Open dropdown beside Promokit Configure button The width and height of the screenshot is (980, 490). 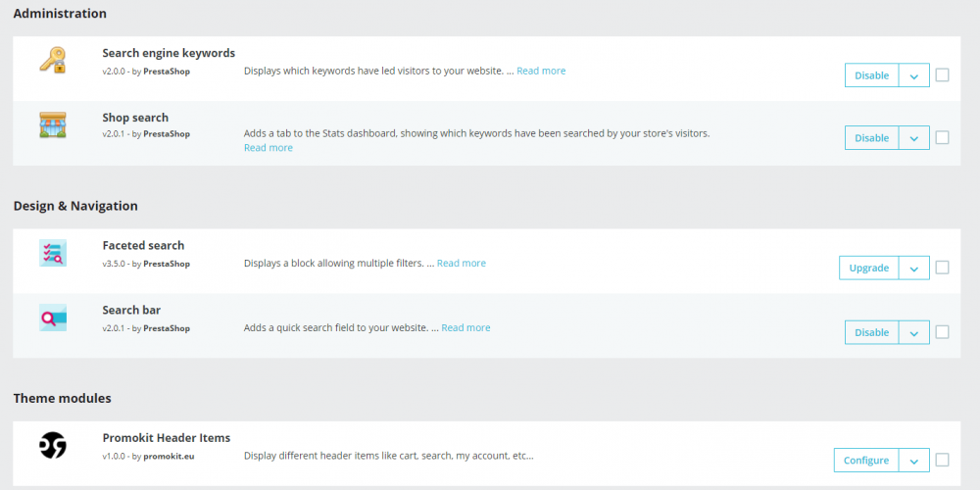(913, 461)
